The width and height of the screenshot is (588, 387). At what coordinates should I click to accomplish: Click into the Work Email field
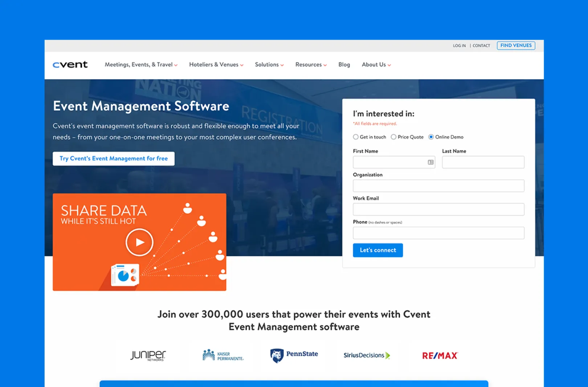(438, 209)
